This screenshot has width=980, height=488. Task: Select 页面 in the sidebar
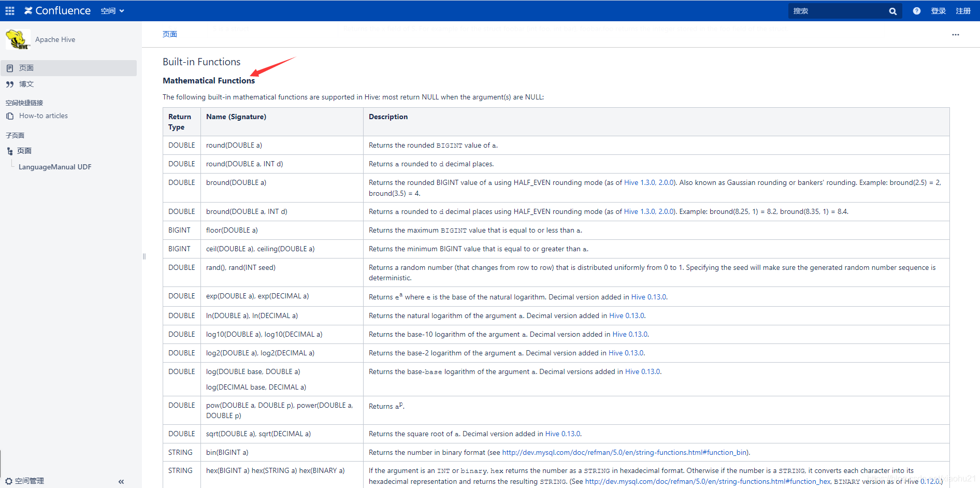pyautogui.click(x=69, y=68)
